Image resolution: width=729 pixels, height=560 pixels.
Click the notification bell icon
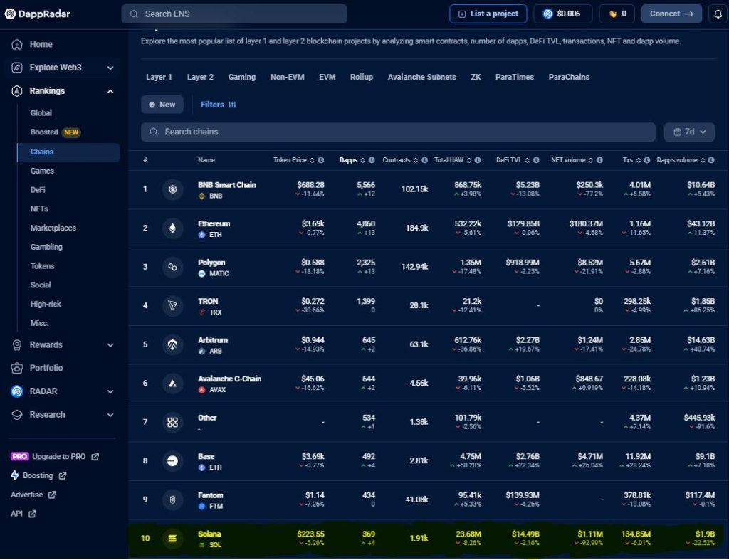click(718, 14)
